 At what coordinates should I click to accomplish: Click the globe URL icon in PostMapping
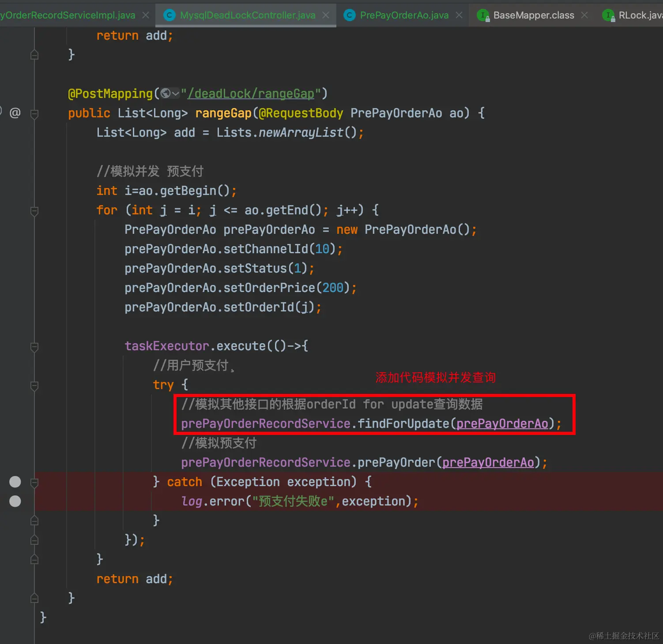[x=166, y=94]
